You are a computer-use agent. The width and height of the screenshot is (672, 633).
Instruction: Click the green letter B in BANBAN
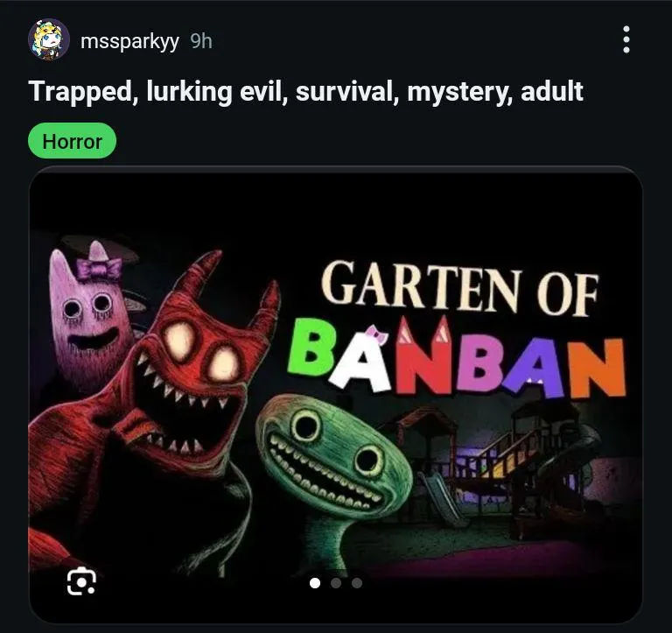coord(311,348)
